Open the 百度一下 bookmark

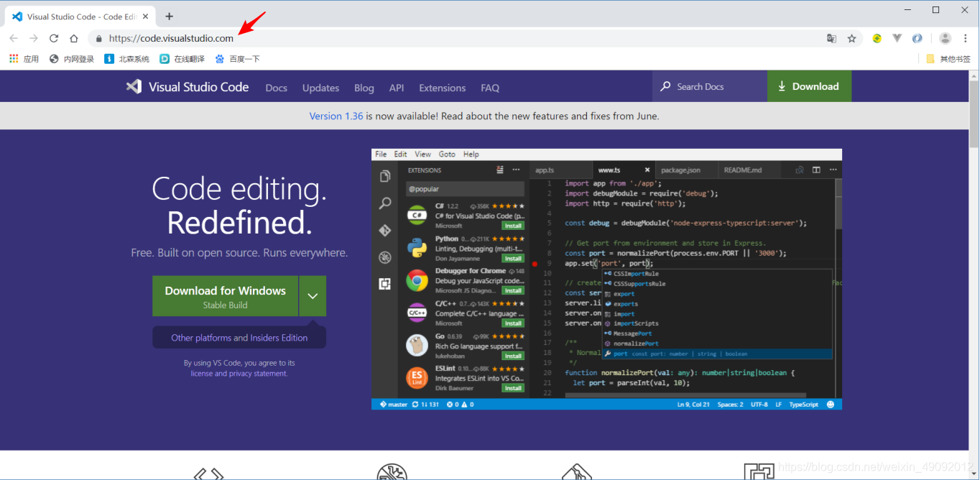pyautogui.click(x=238, y=59)
